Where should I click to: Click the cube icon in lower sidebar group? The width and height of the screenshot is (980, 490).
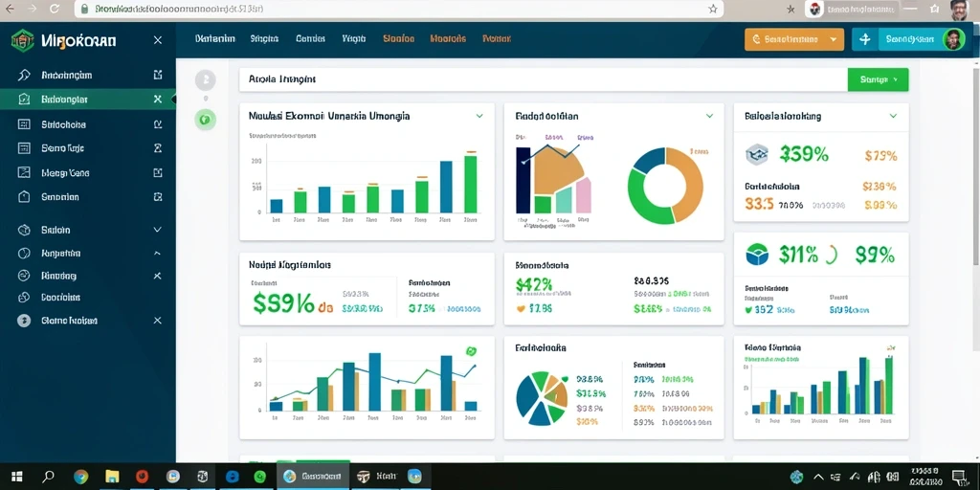point(24,230)
